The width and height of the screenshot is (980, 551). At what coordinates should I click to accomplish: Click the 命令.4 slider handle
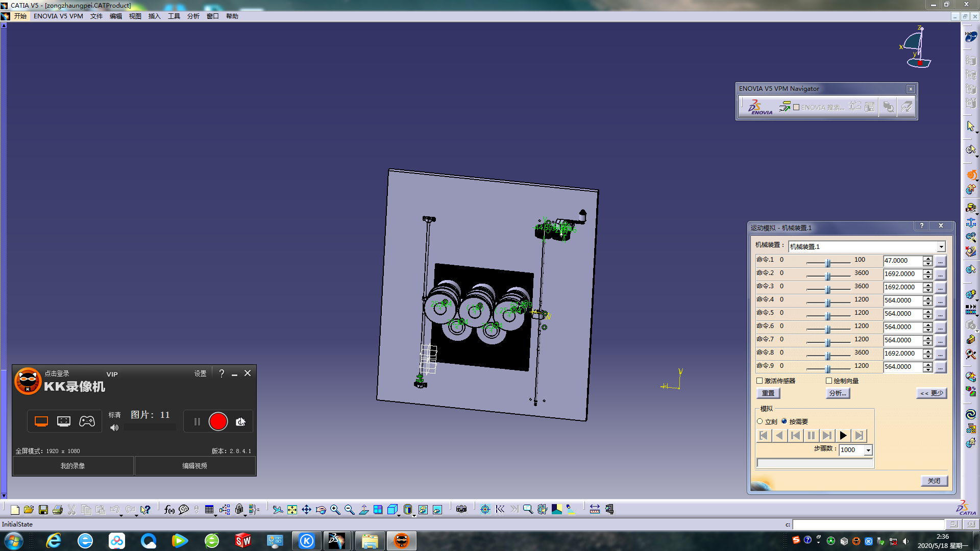click(x=828, y=303)
